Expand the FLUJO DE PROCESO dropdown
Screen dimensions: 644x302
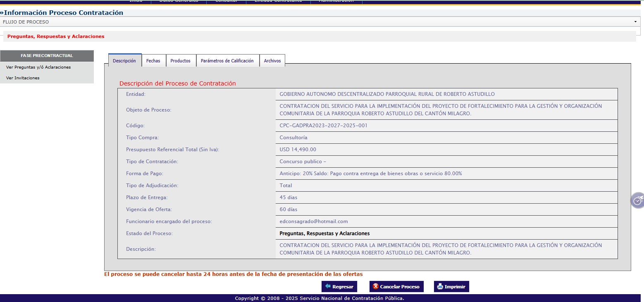click(x=635, y=22)
